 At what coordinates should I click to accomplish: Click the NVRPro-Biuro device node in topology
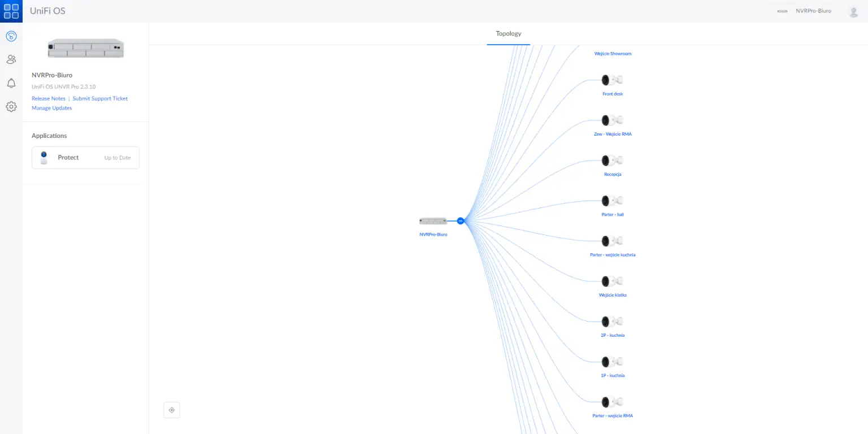coord(433,221)
